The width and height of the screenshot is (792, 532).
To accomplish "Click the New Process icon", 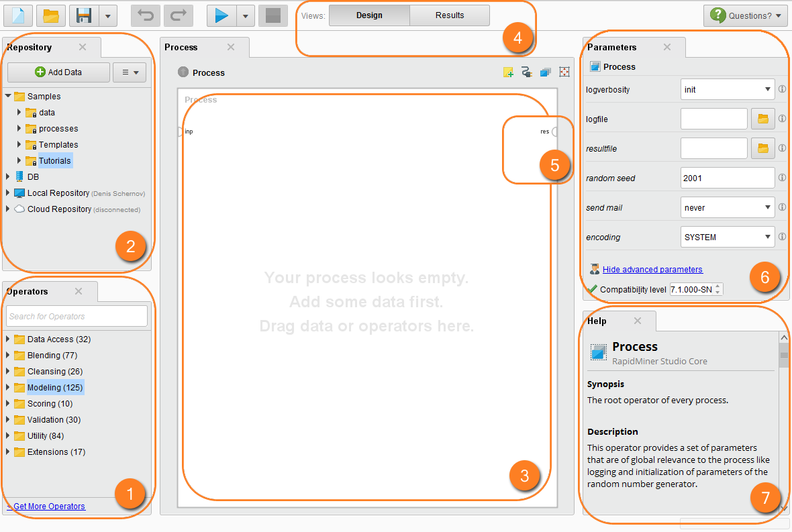I will (x=17, y=15).
